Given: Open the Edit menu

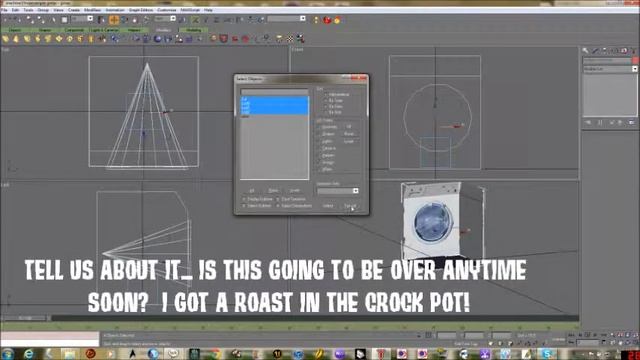Looking at the screenshot, I should (16, 10).
